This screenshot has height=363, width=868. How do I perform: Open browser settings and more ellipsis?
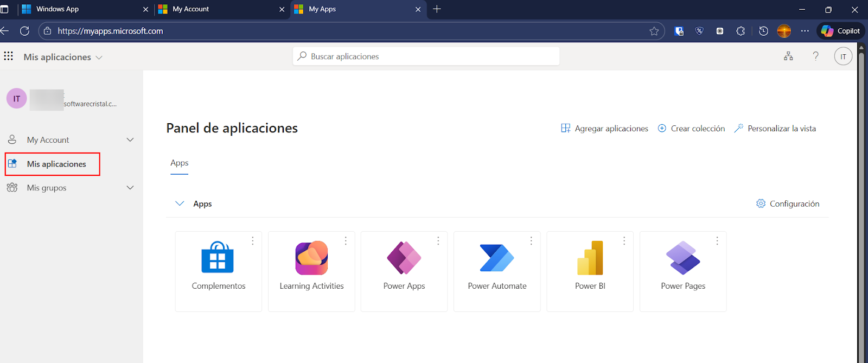805,31
